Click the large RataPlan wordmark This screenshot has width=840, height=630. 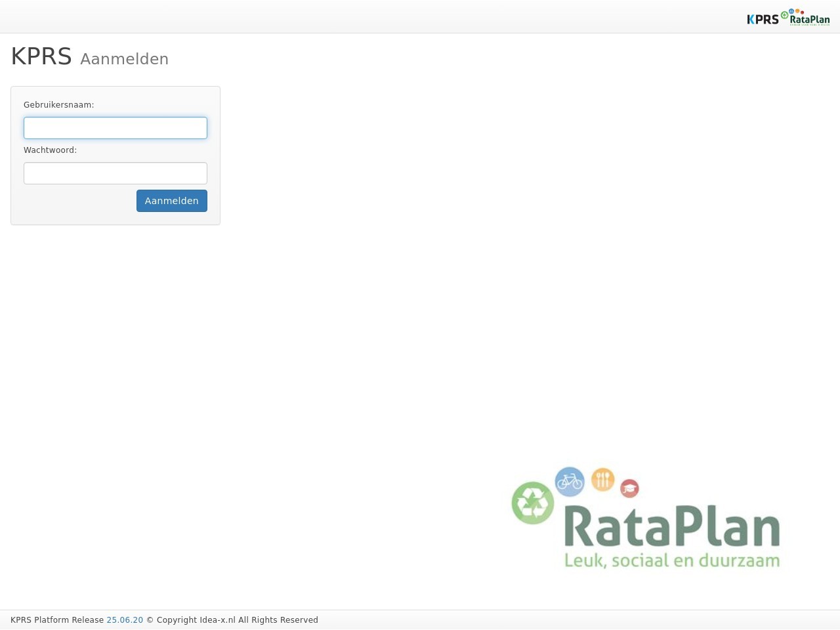pos(671,526)
